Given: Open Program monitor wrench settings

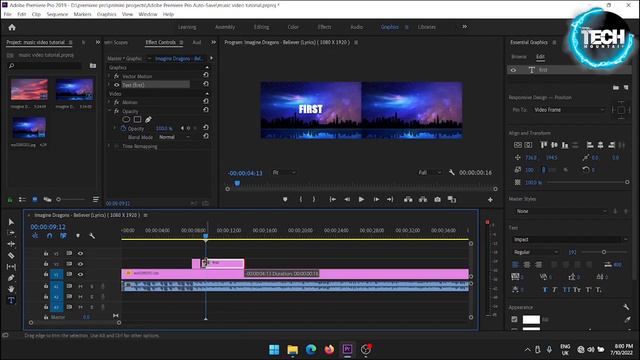Looking at the screenshot, I should click(451, 173).
